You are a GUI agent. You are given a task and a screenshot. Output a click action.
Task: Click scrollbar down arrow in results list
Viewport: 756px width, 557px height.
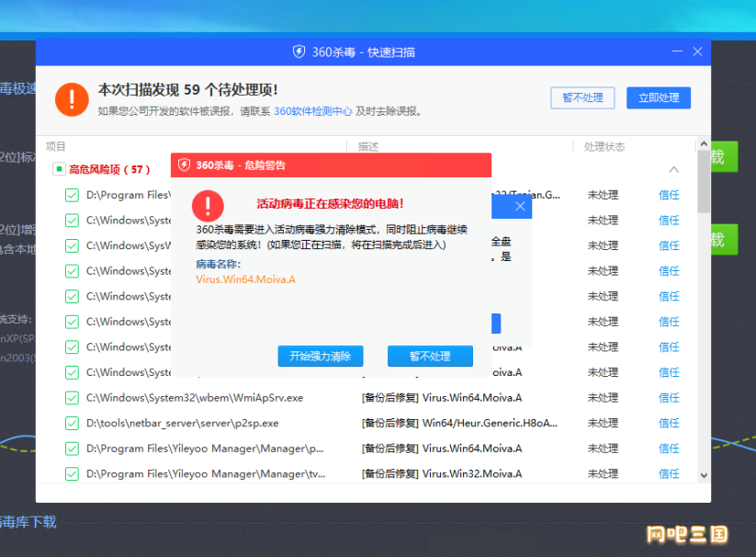pos(704,475)
